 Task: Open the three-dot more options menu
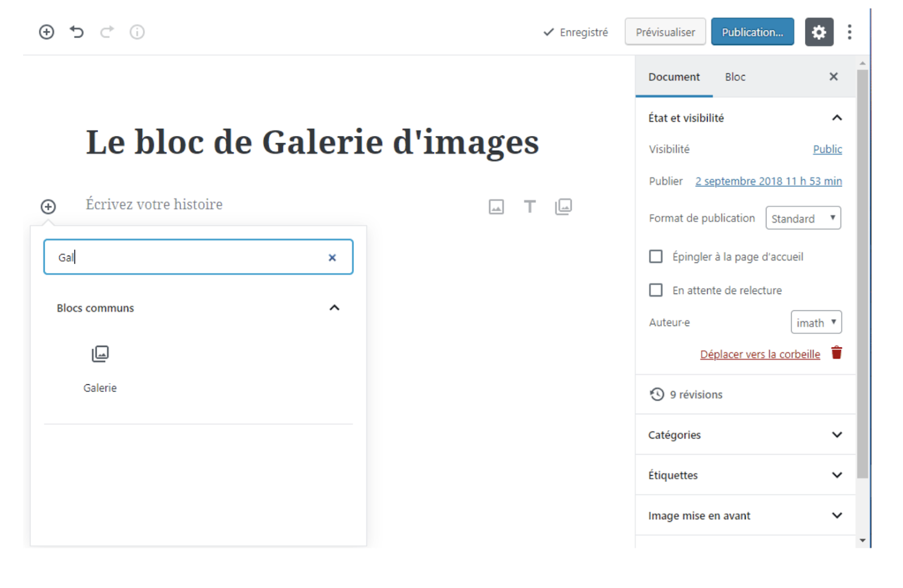point(849,32)
